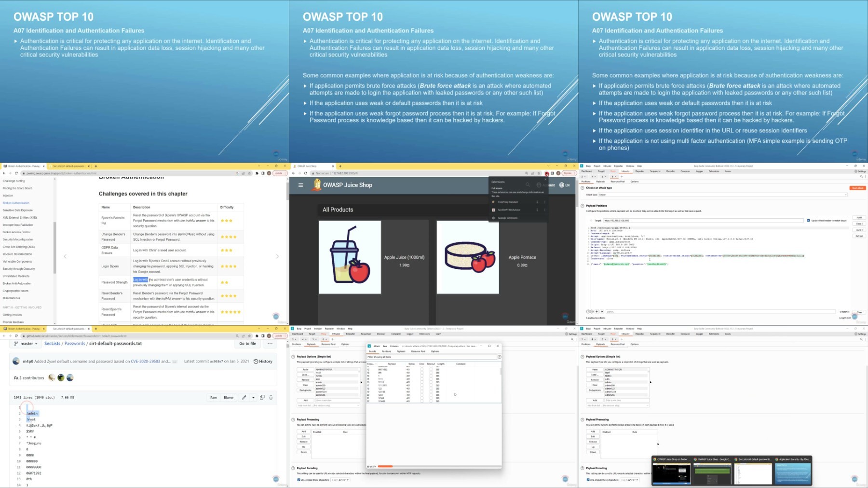The image size is (868, 488).
Task: Expand the arrow beside the pencil icon
Action: point(253,397)
